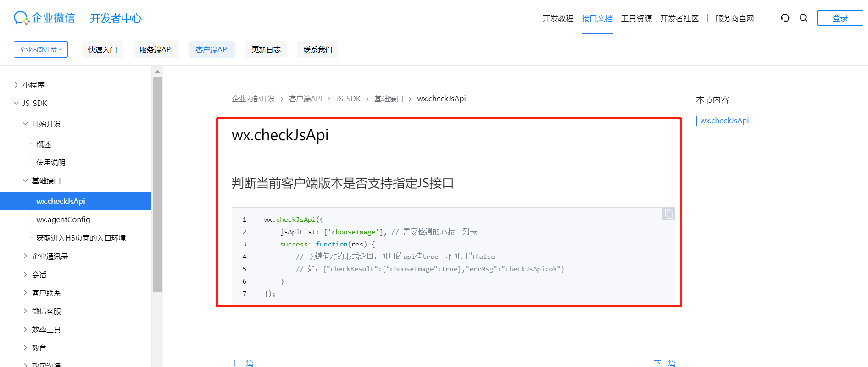Screen dimensions: 868x367
Task: Click the 本节内容 heading
Action: click(712, 99)
